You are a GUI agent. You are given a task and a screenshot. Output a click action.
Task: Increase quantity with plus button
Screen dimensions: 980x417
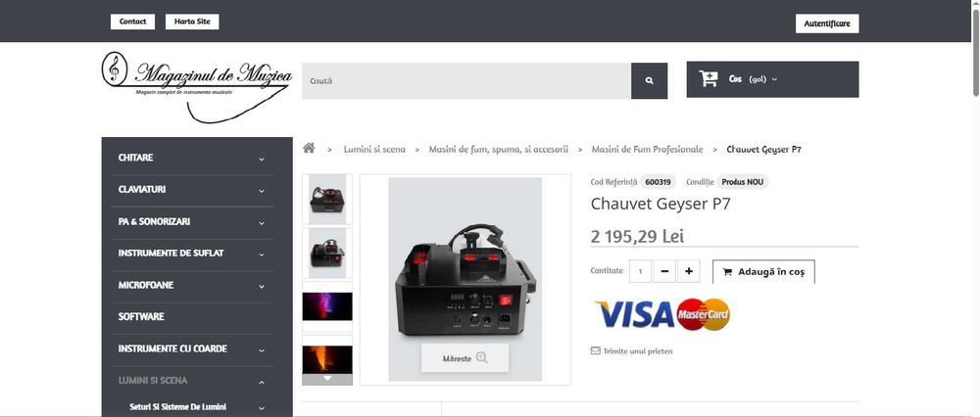click(x=689, y=271)
